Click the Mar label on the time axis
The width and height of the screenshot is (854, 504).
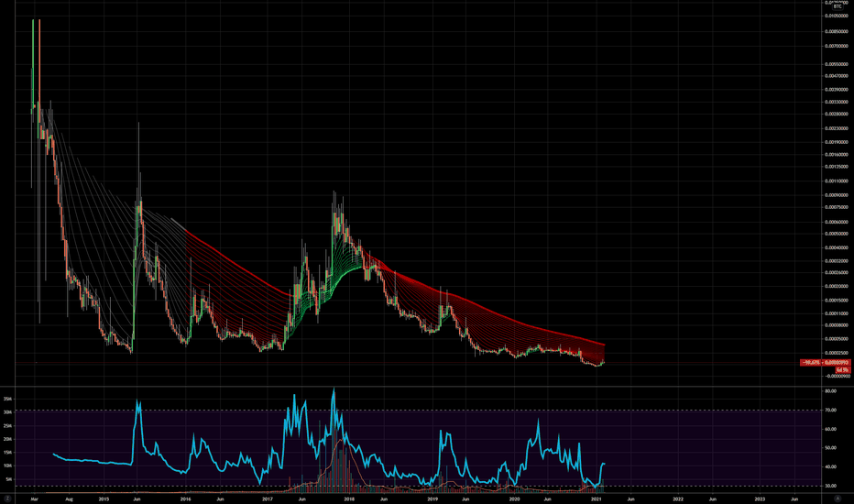click(34, 499)
